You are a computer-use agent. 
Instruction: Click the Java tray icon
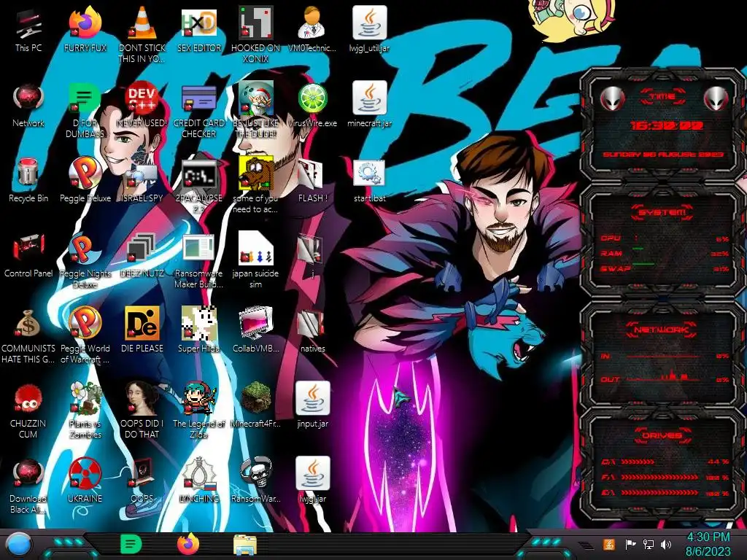coord(609,545)
